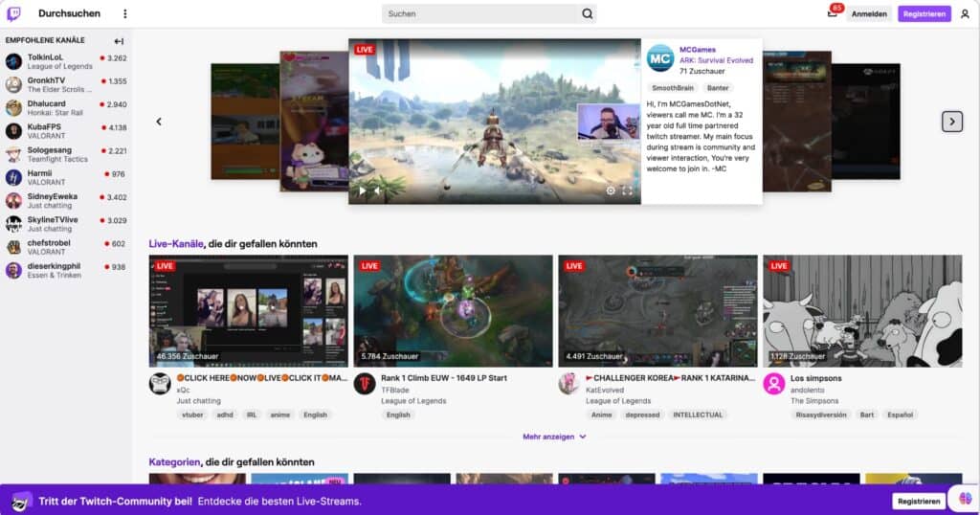Screen dimensions: 980x515
Task: Select SmoothBrain tag
Action: (673, 88)
